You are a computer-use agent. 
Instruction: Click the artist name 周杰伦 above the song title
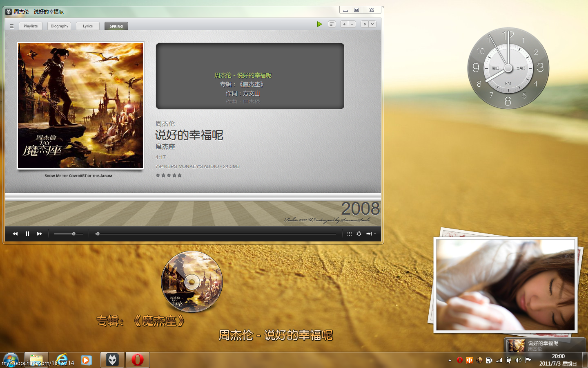165,123
